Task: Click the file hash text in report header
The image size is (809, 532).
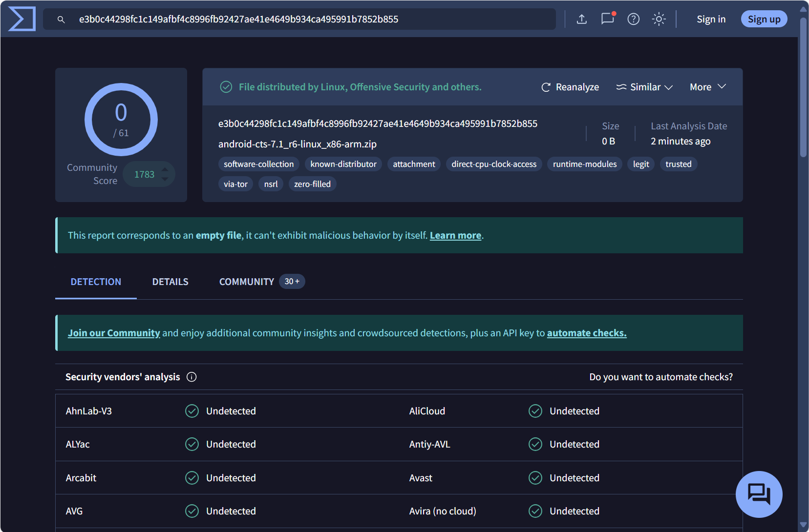Action: [x=378, y=123]
